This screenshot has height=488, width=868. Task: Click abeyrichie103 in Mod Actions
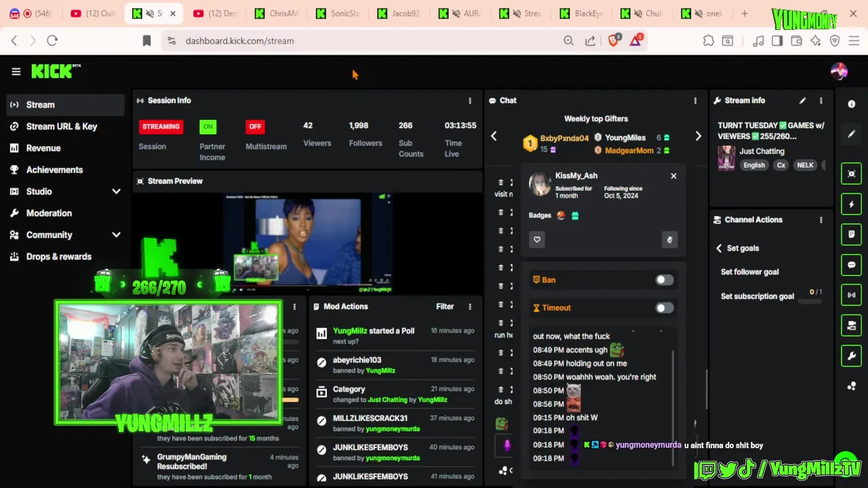pyautogui.click(x=357, y=360)
